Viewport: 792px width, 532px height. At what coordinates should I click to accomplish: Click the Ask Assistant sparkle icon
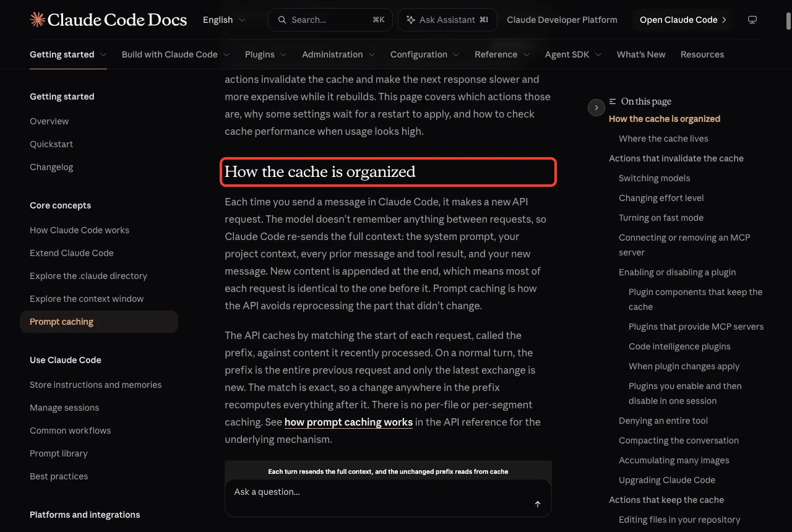pyautogui.click(x=410, y=20)
